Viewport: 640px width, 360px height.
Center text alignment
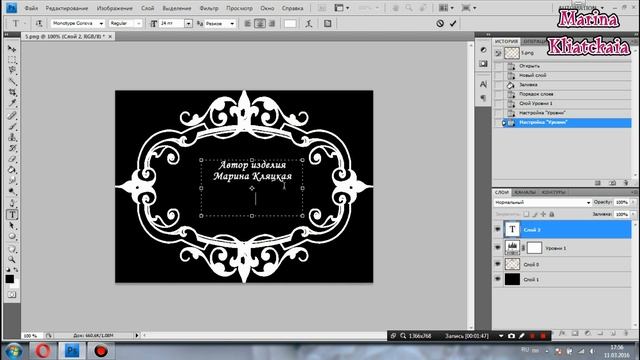coord(260,24)
